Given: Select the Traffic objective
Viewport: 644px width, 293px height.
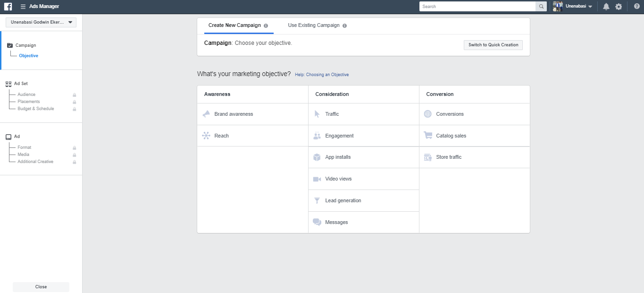Looking at the screenshot, I should 332,114.
